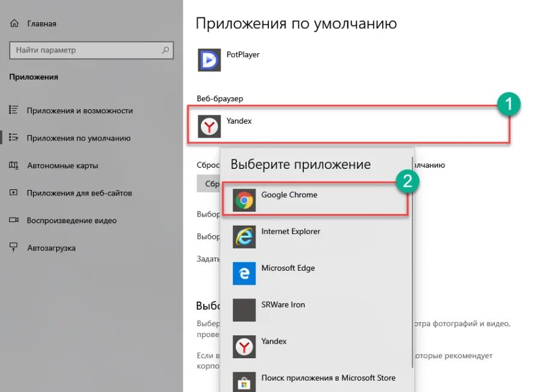551x392 pixels.
Task: Open Приложения для веб-сайтов section
Action: pyautogui.click(x=79, y=193)
